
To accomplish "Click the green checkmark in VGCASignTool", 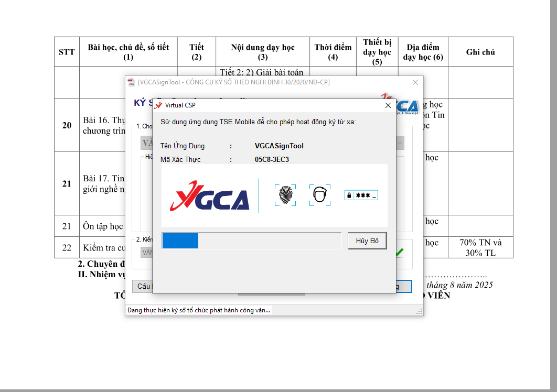I will pyautogui.click(x=400, y=253).
